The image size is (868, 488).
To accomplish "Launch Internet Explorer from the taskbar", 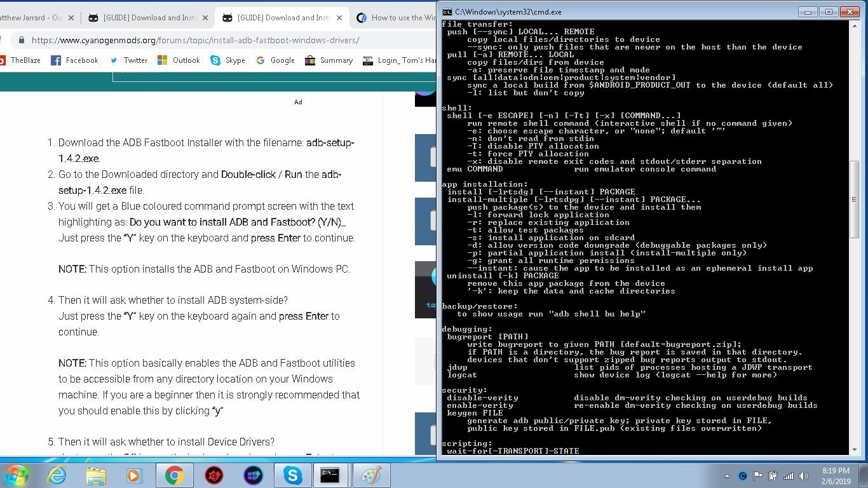I will (57, 475).
